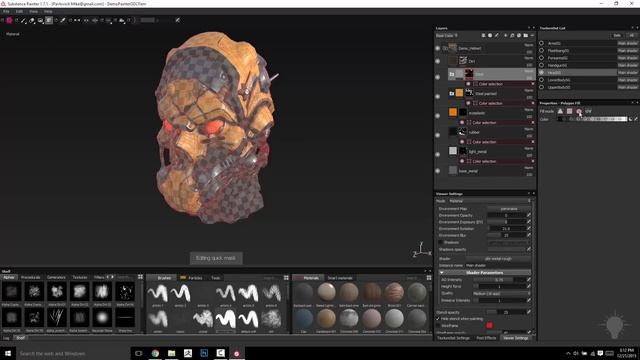
Task: Hide the Demo_Helmet layer group
Action: click(438, 48)
